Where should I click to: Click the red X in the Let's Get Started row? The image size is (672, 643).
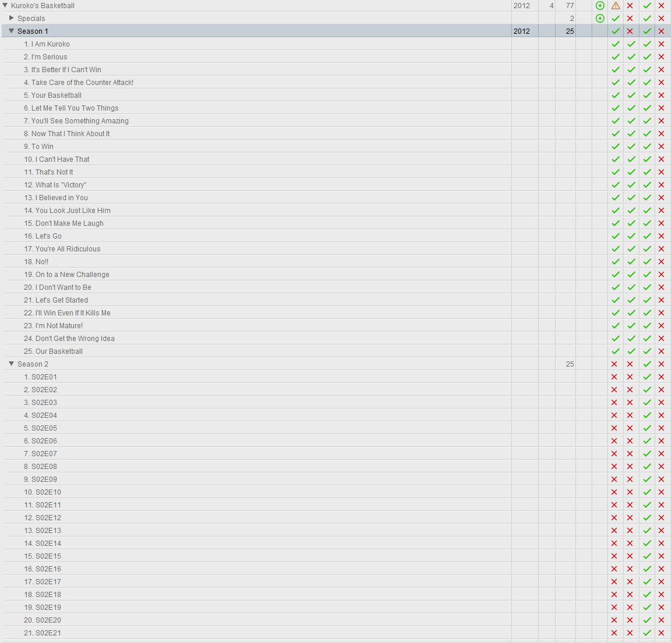tap(662, 300)
